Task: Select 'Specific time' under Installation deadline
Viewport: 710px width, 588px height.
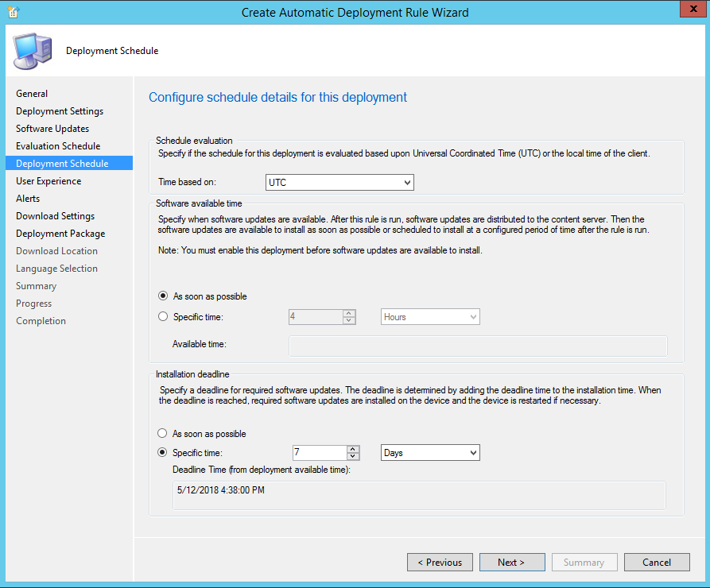Action: (x=164, y=453)
